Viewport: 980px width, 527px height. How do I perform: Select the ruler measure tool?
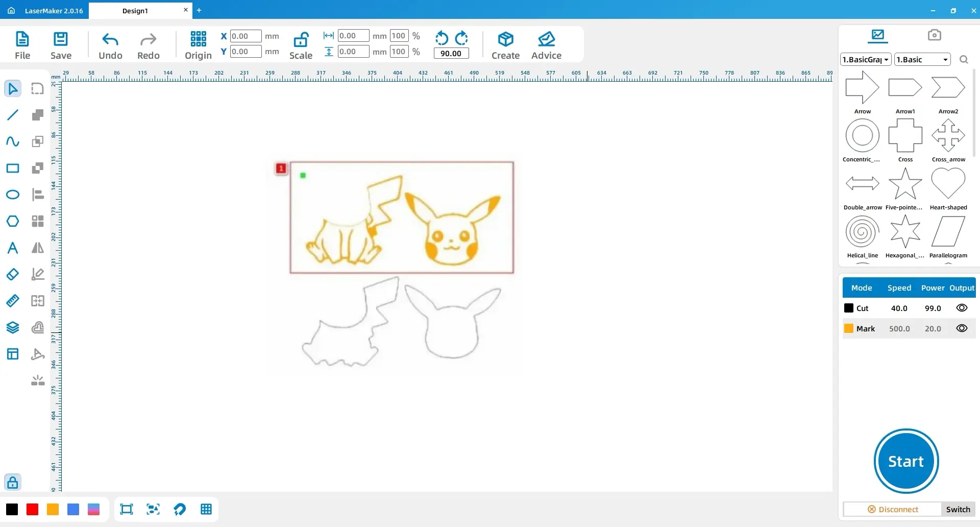point(13,301)
